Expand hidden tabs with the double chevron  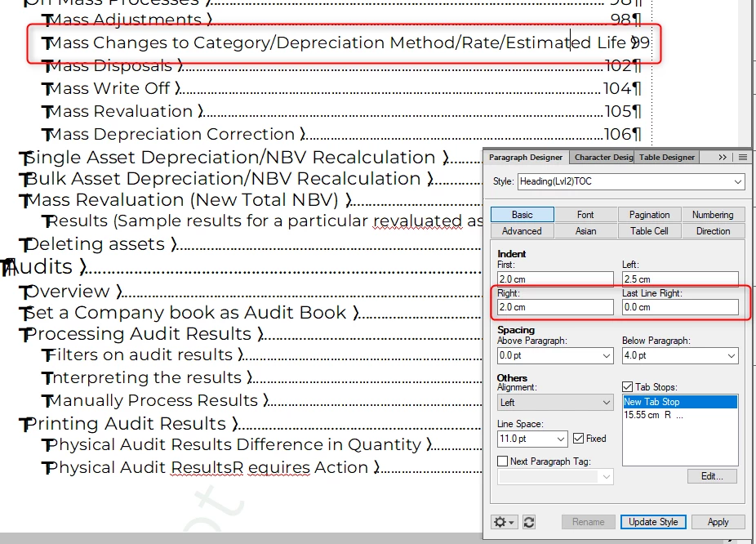point(723,157)
